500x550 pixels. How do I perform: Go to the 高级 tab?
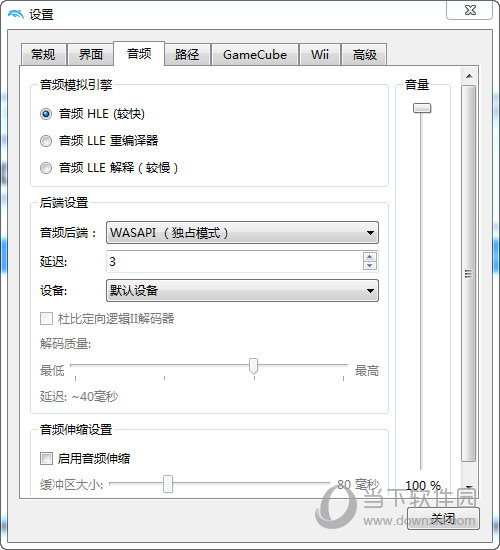(364, 55)
